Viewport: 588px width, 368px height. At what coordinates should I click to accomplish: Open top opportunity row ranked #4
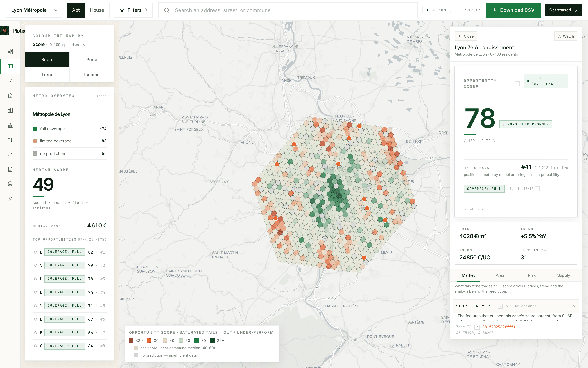coord(69,292)
